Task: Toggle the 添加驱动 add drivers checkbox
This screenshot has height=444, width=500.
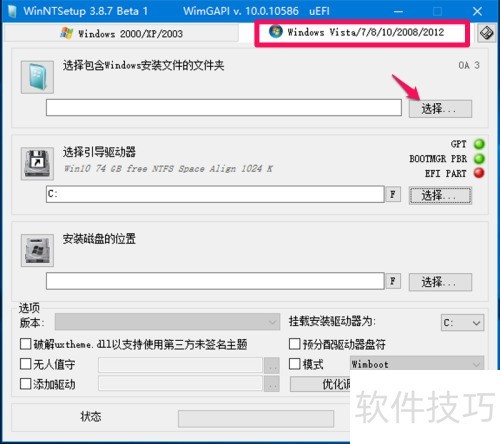Action: click(x=25, y=384)
